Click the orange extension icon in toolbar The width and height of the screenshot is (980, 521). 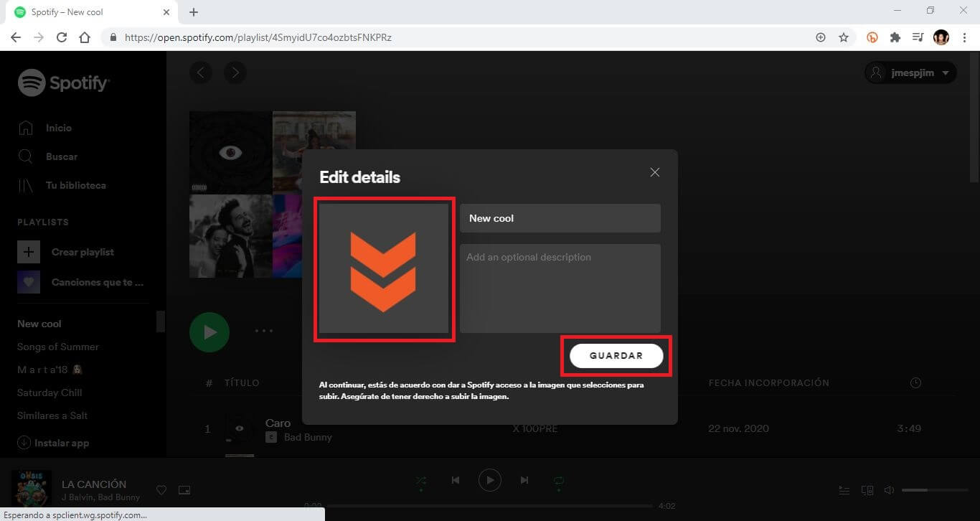(x=872, y=37)
